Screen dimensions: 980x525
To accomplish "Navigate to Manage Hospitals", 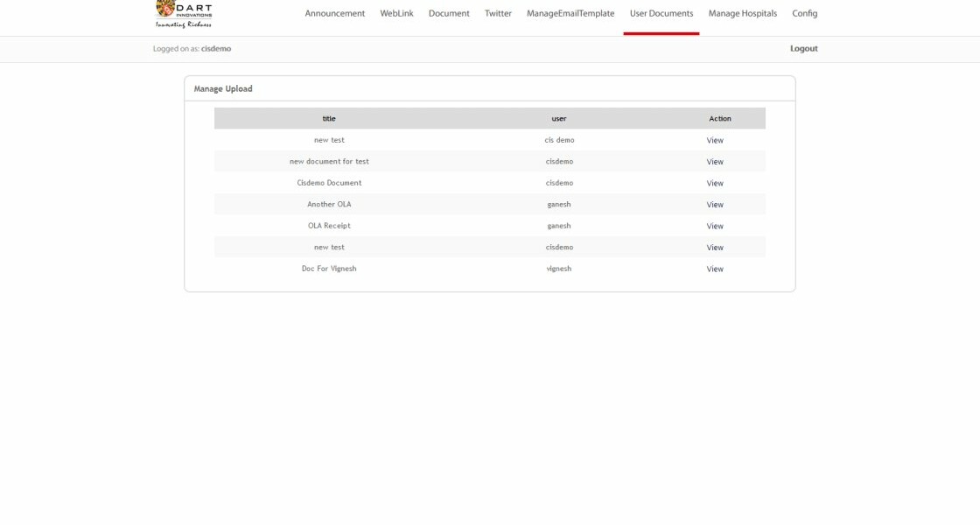I will [742, 13].
